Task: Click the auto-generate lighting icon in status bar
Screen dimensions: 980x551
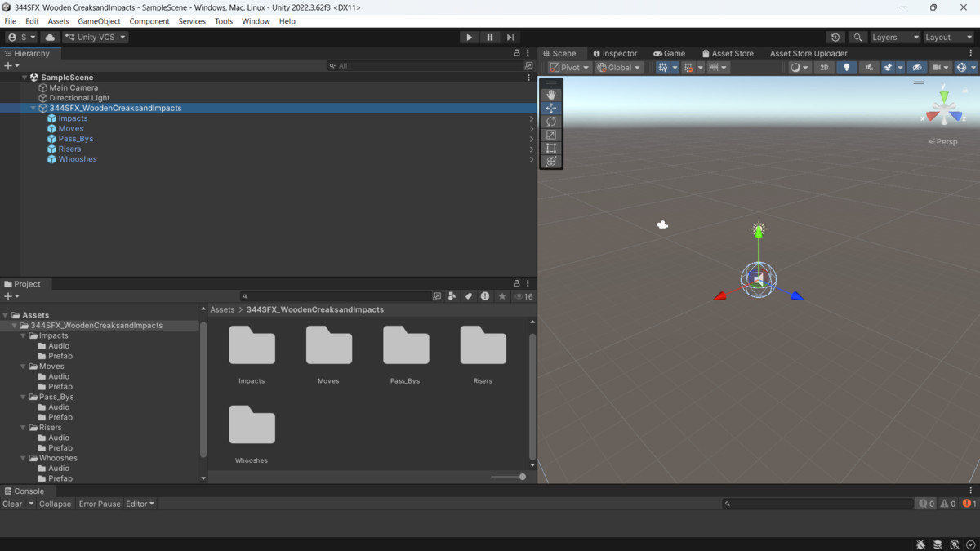Action: coord(954,544)
